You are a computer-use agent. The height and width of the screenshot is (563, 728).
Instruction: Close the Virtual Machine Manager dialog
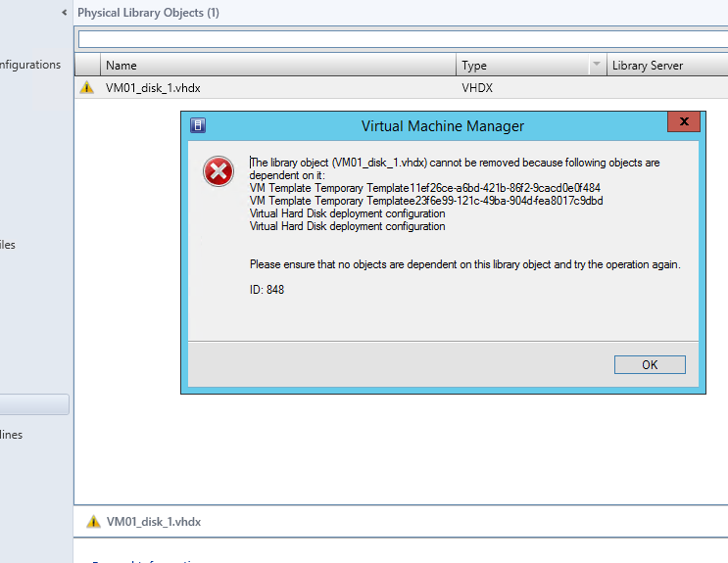click(683, 123)
